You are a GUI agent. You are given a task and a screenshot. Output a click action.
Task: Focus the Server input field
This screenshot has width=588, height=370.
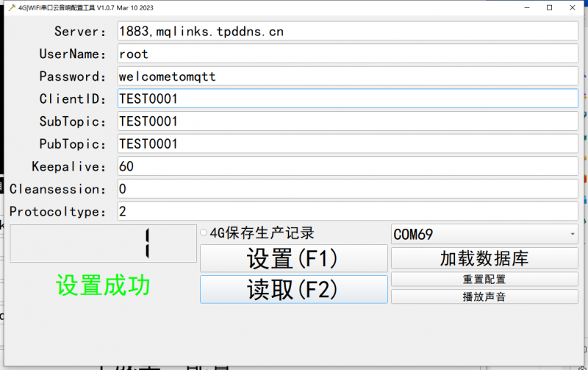[x=345, y=32]
